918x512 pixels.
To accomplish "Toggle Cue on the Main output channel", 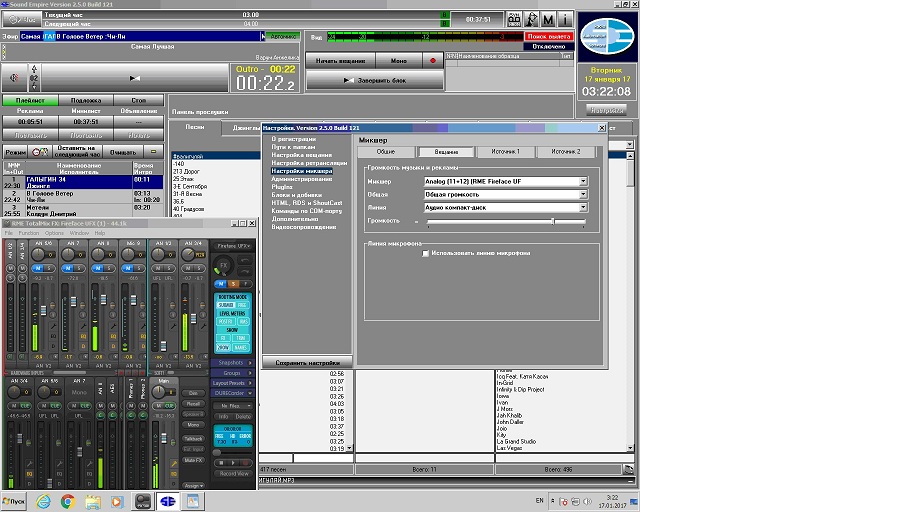I will (x=169, y=406).
